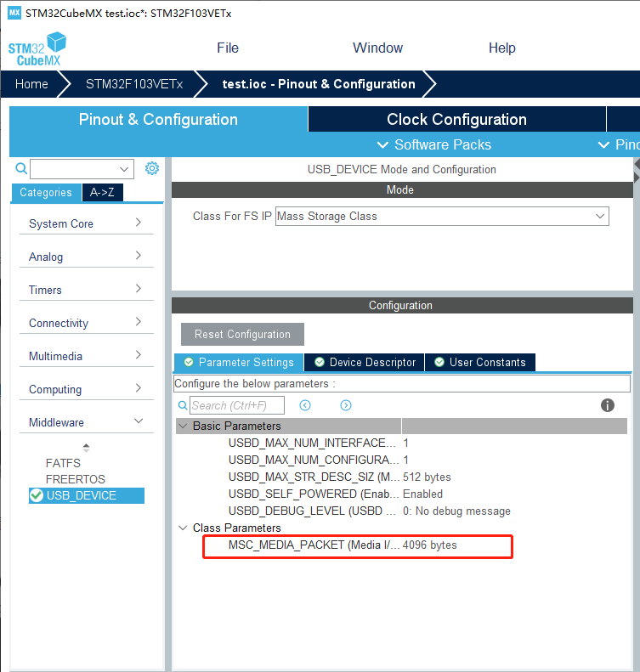The height and width of the screenshot is (672, 640).
Task: Open the Window menu
Action: coord(377,48)
